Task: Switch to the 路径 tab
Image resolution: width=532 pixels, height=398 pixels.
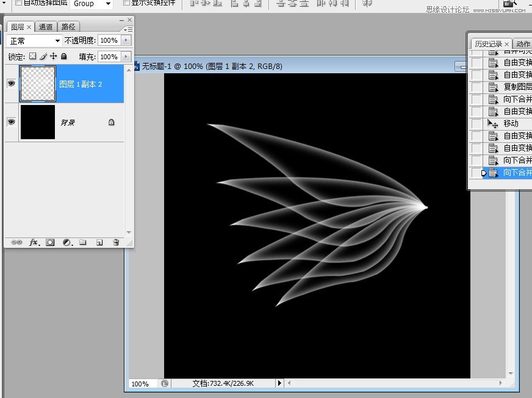Action: 68,27
